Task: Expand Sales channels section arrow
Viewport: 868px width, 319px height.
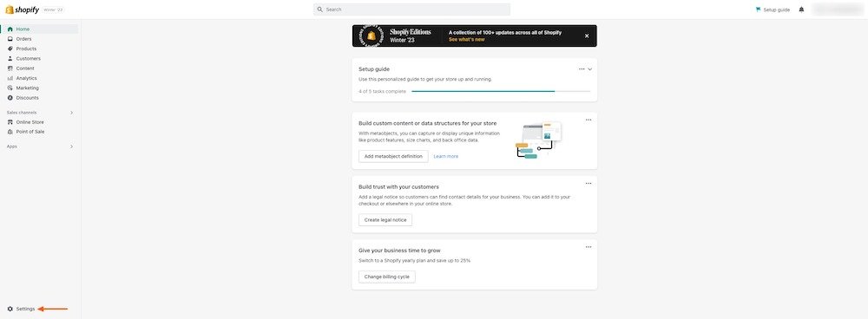Action: tap(71, 113)
